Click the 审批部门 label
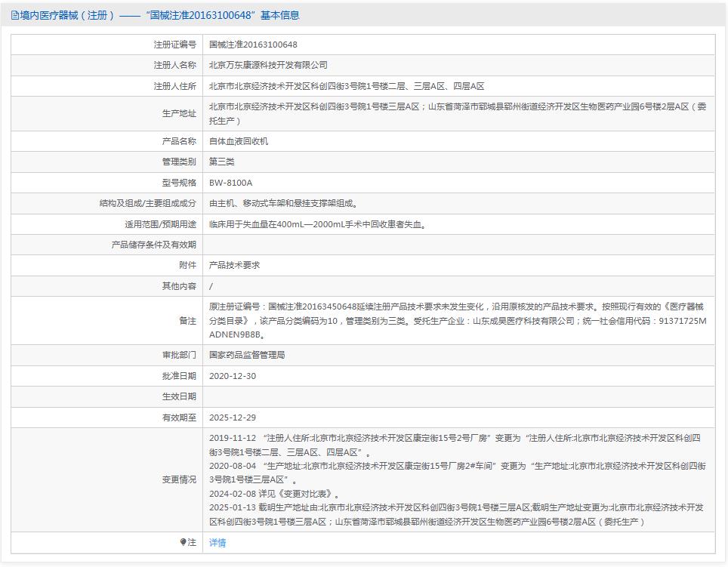This screenshot has height=567, width=728. [179, 355]
